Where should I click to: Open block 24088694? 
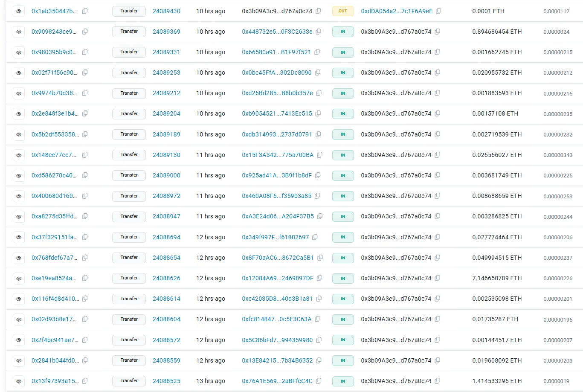(x=166, y=237)
